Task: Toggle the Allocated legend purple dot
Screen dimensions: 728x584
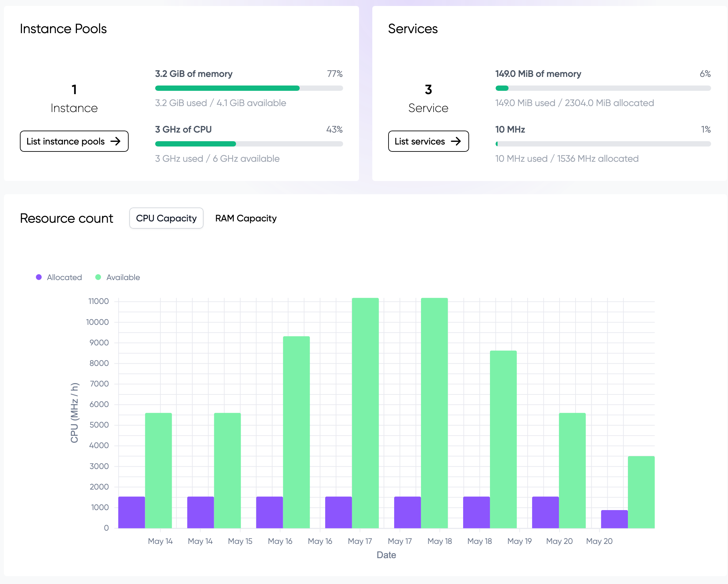Action: (x=39, y=277)
